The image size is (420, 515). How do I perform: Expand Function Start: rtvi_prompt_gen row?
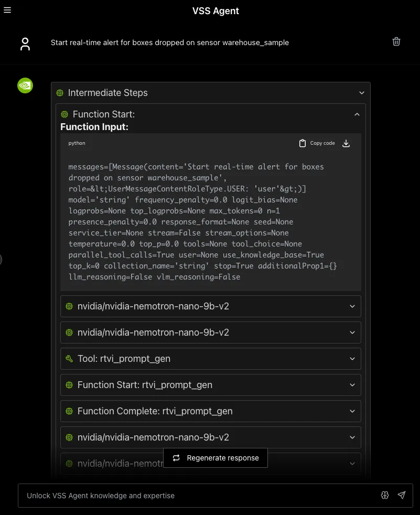pyautogui.click(x=211, y=385)
